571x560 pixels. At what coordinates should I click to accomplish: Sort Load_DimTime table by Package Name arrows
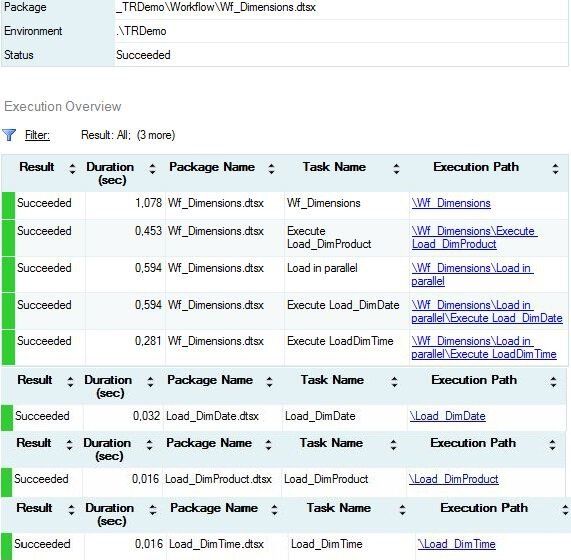(274, 510)
